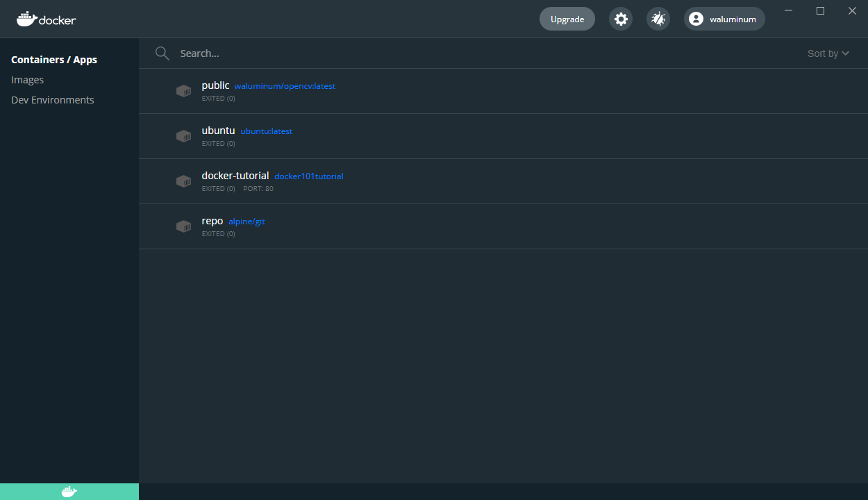Open the Settings gear icon
Screen dimensions: 868x500
(621, 19)
